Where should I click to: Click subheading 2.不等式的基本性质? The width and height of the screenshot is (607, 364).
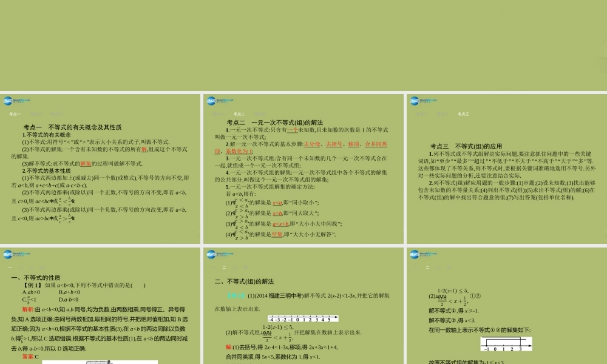[x=47, y=170]
